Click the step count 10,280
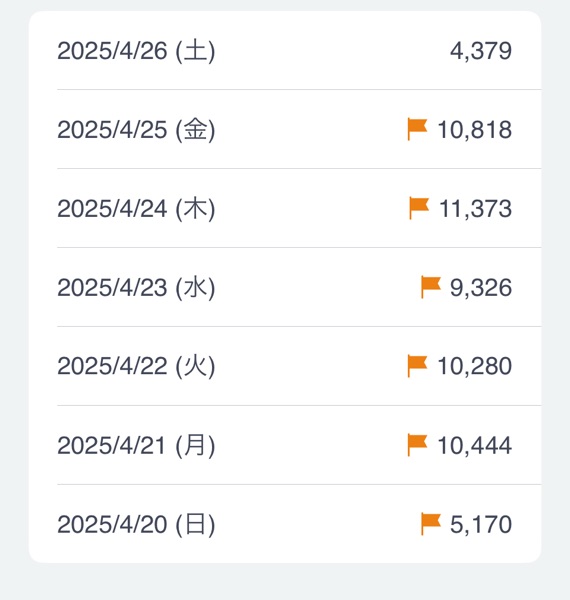 click(475, 367)
